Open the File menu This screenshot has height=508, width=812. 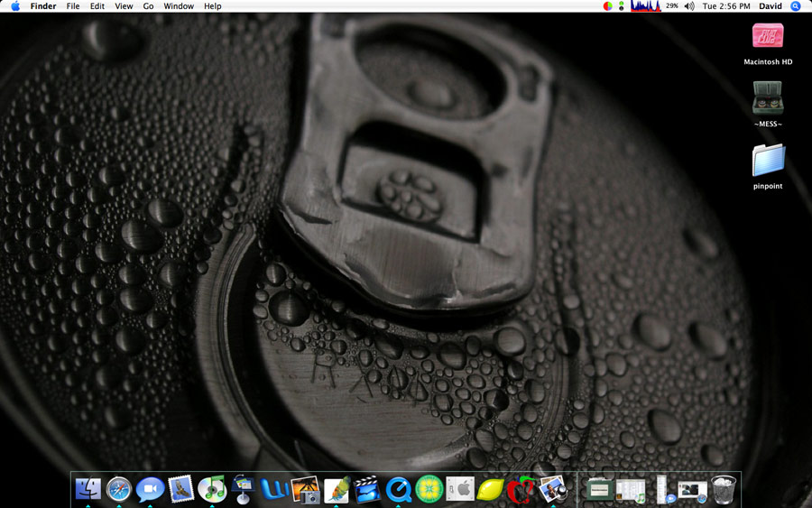click(x=73, y=6)
